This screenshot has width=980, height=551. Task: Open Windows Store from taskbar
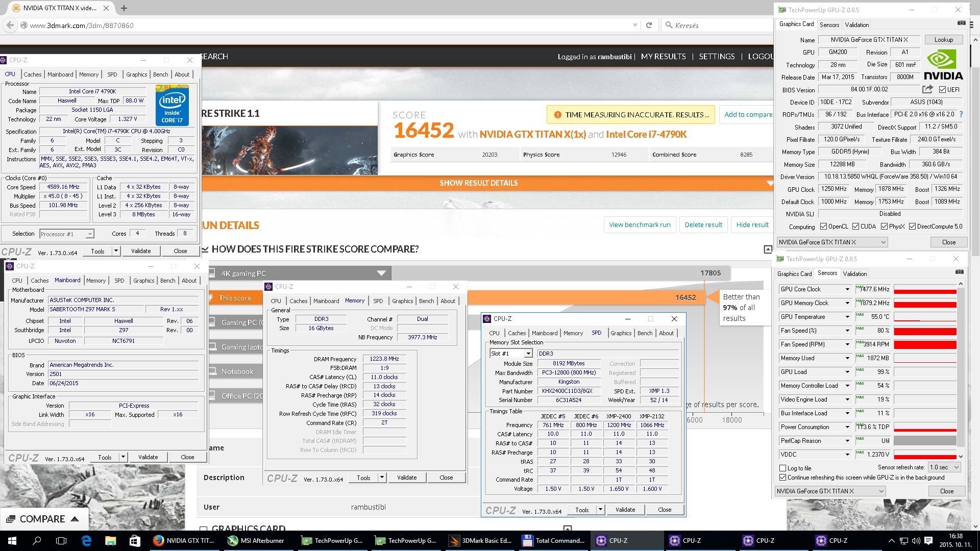click(135, 541)
